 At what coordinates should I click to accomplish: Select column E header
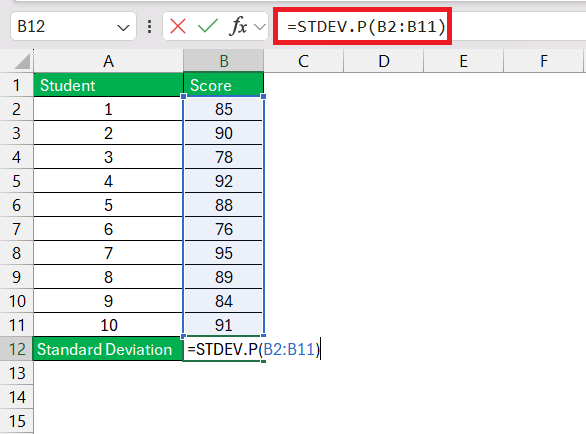click(x=463, y=61)
